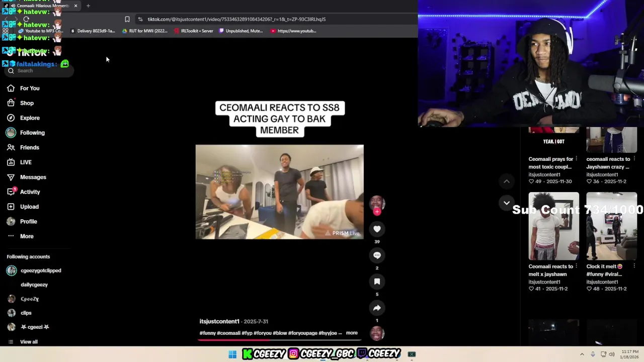Open the youtube.com bookmark
Screen dimensions: 644x362
[293, 31]
